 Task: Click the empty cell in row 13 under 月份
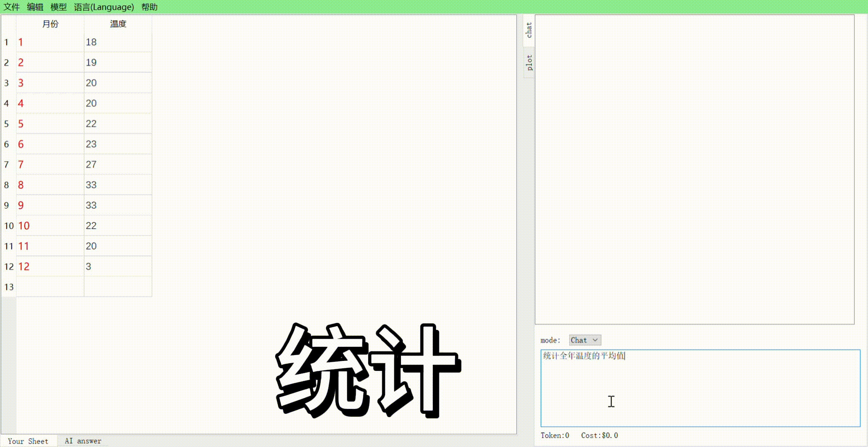(x=50, y=287)
